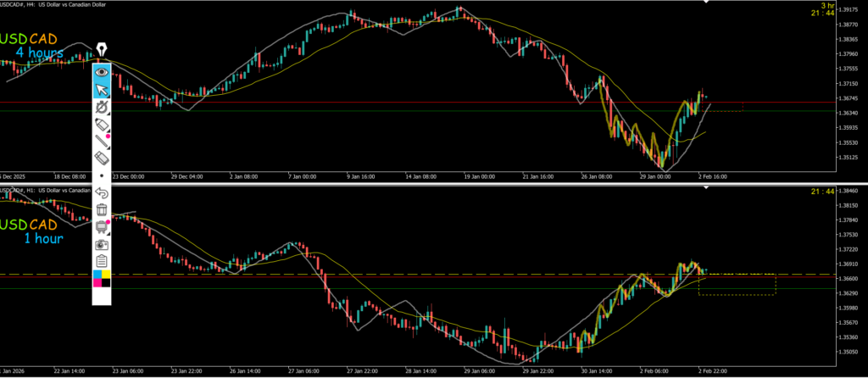
Task: Select the highlighter marker tool
Action: (102, 125)
